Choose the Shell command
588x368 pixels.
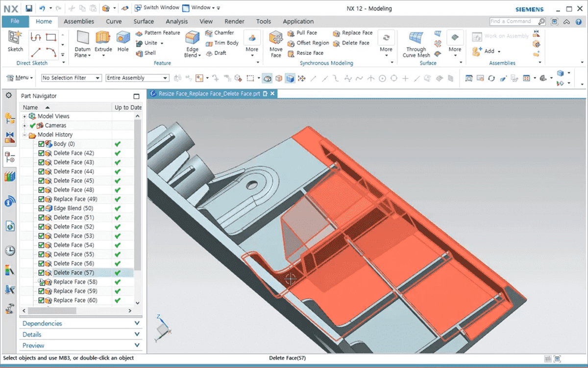pos(146,53)
